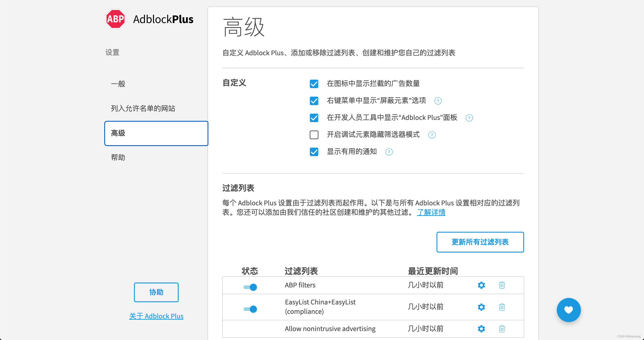The width and height of the screenshot is (644, 340).
Task: Click the ABP logo icon
Action: [115, 19]
